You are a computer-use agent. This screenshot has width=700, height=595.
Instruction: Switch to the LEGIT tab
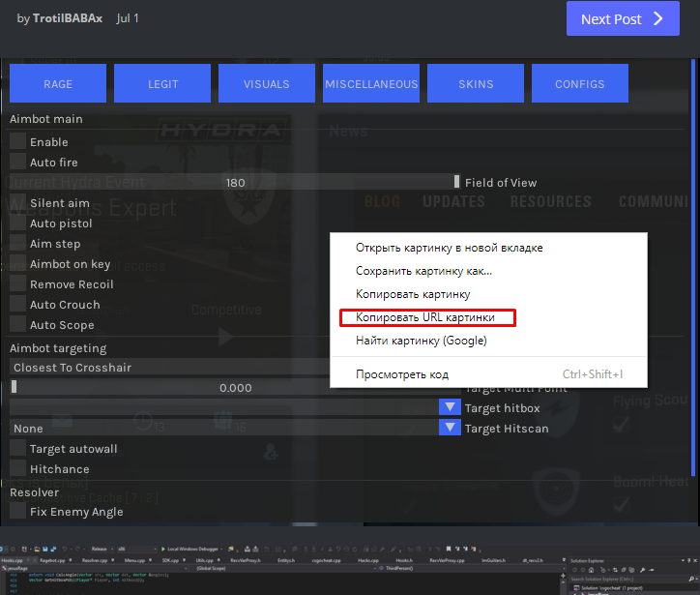pyautogui.click(x=162, y=83)
